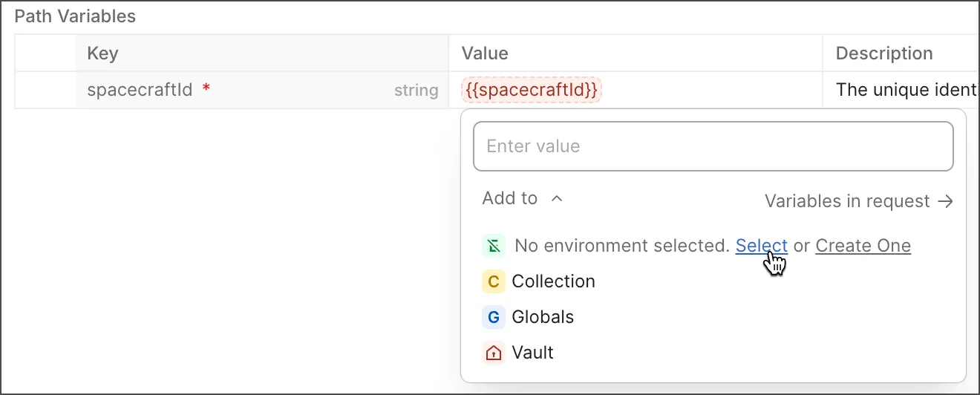
Task: Click the Vault house icon
Action: coord(493,353)
